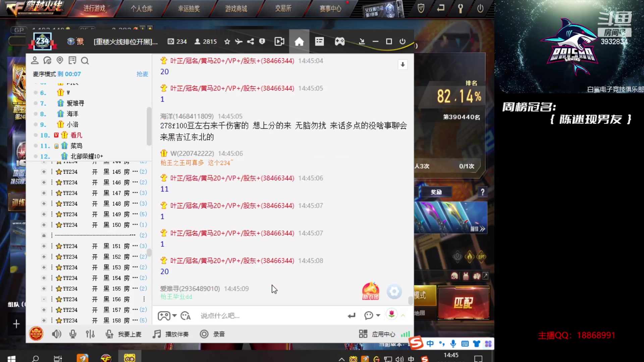The image size is (644, 362).
Task: Expand the 黑 153 房 channel row
Action: [44, 267]
